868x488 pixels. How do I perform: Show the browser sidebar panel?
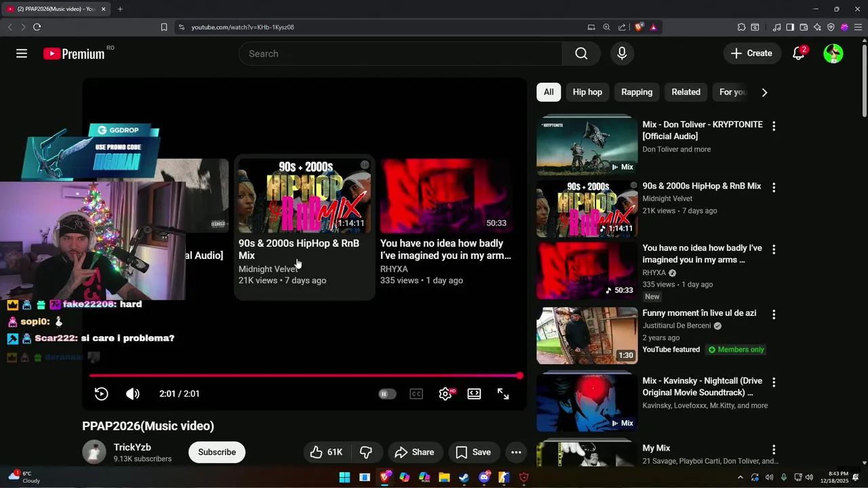pyautogui.click(x=790, y=27)
